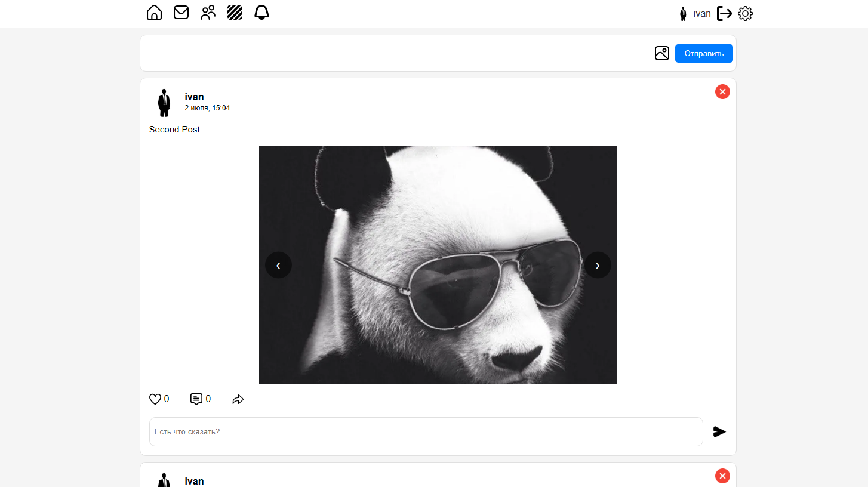This screenshot has height=487, width=868.
Task: Click the small avatar beside ivan in navbar
Action: [x=683, y=14]
